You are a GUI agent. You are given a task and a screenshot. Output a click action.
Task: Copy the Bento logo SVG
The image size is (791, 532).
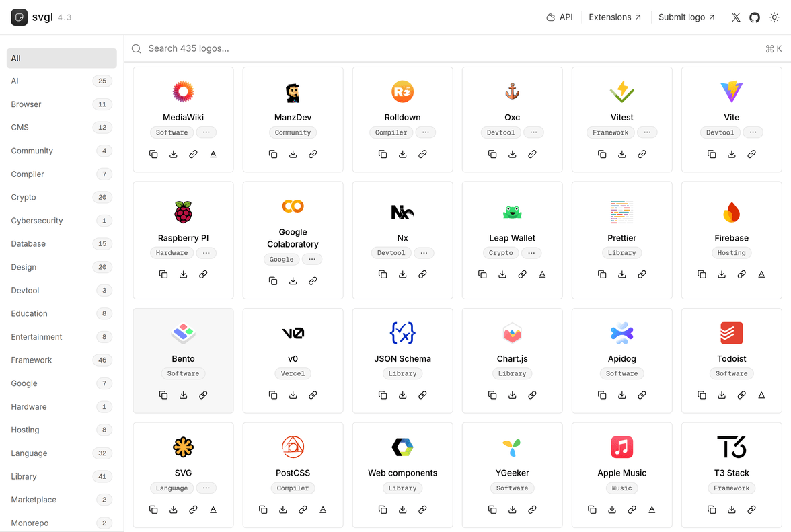(x=163, y=395)
